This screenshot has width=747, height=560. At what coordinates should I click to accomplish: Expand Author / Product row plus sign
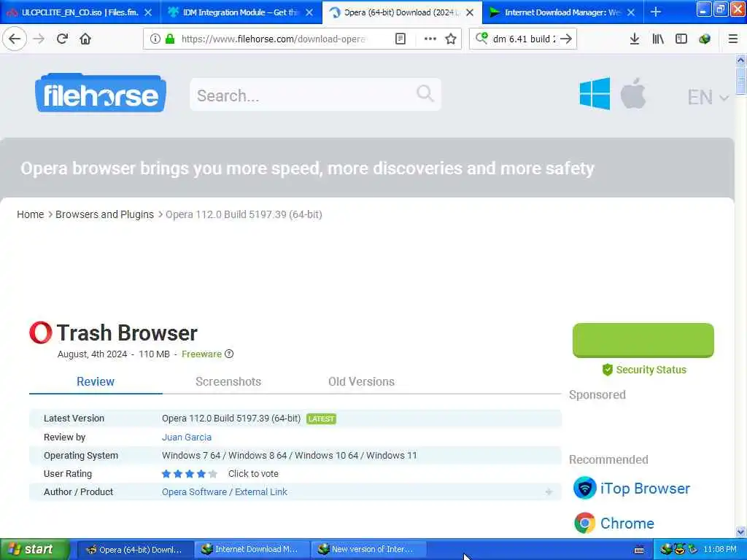point(549,492)
